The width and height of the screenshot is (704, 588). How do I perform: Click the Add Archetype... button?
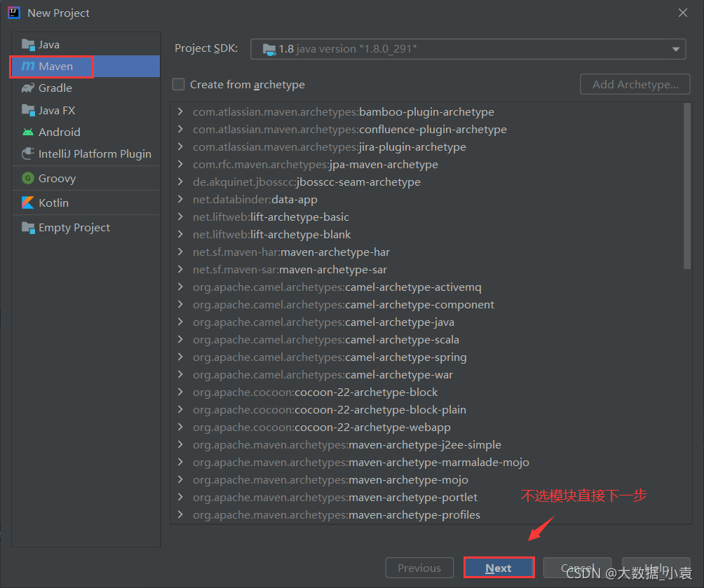(x=635, y=84)
